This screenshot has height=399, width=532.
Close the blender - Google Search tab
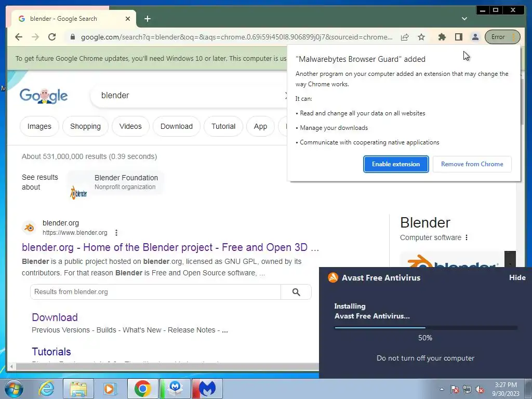tap(128, 19)
